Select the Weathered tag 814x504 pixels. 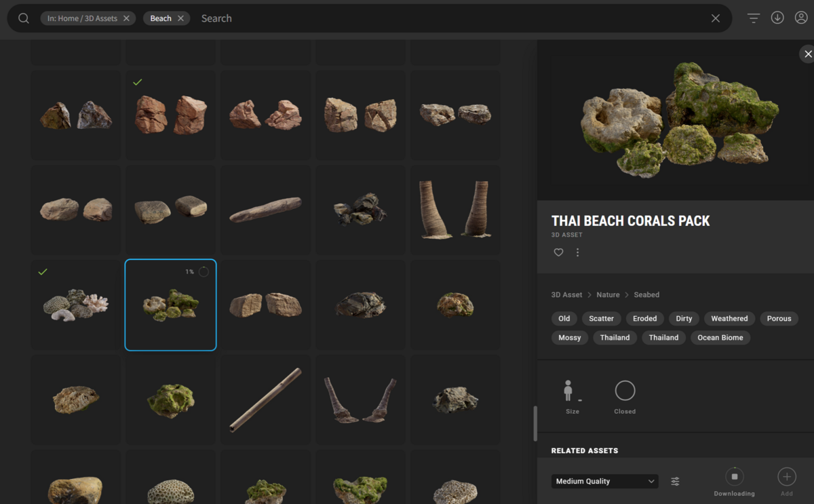point(729,318)
